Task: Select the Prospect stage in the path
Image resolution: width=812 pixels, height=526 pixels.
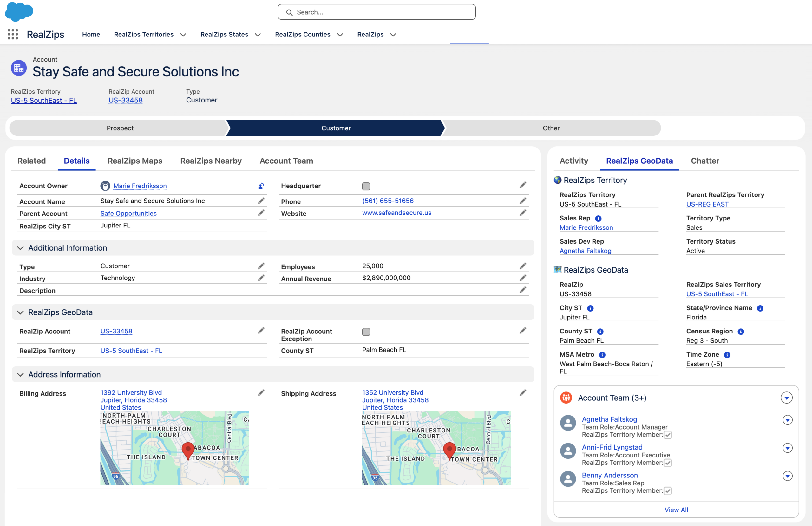Action: 120,128
